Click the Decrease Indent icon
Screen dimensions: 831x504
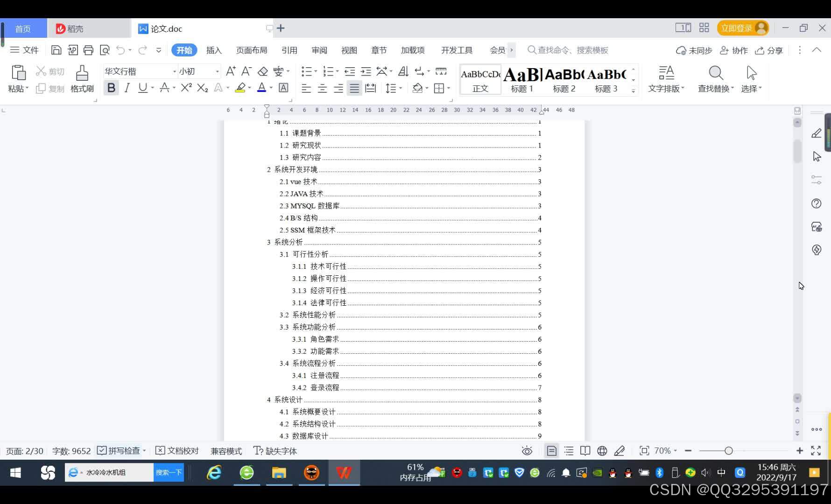tap(350, 71)
